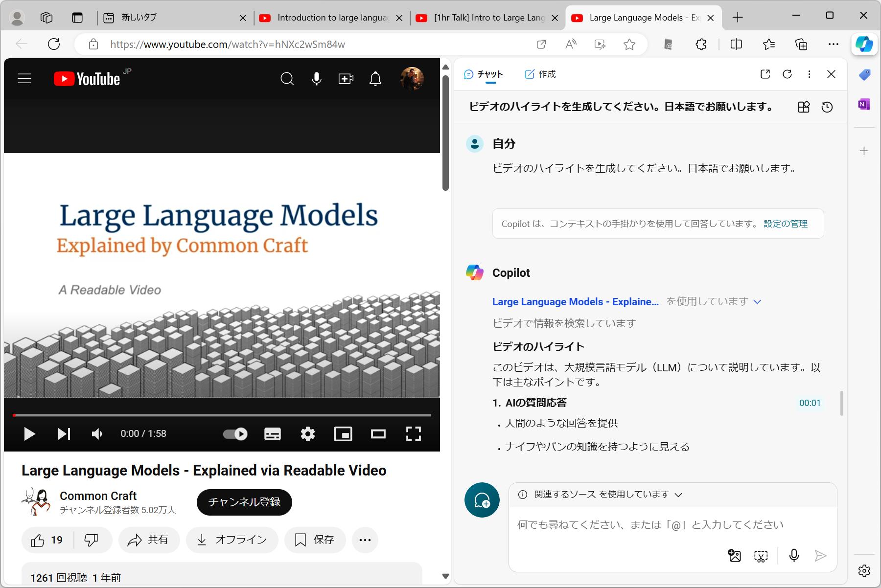Viewport: 881px width, 588px height.
Task: Toggle the Copilot sidebar icon
Action: (x=864, y=45)
